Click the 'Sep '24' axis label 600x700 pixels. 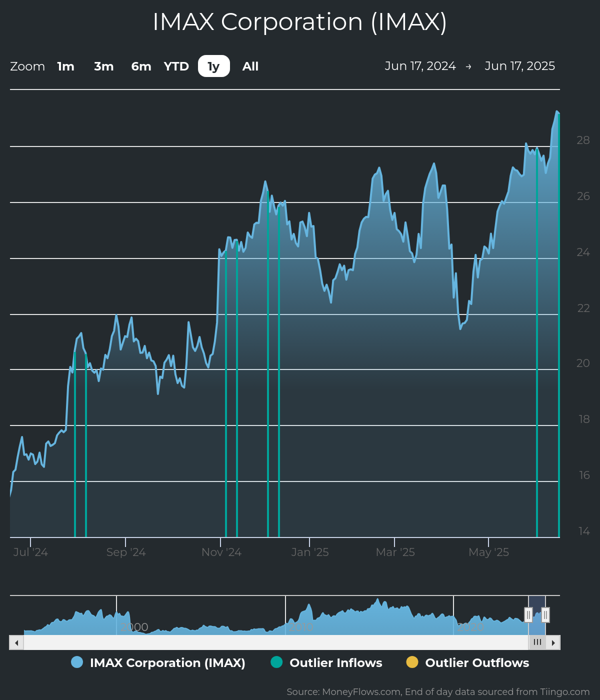[x=126, y=552]
